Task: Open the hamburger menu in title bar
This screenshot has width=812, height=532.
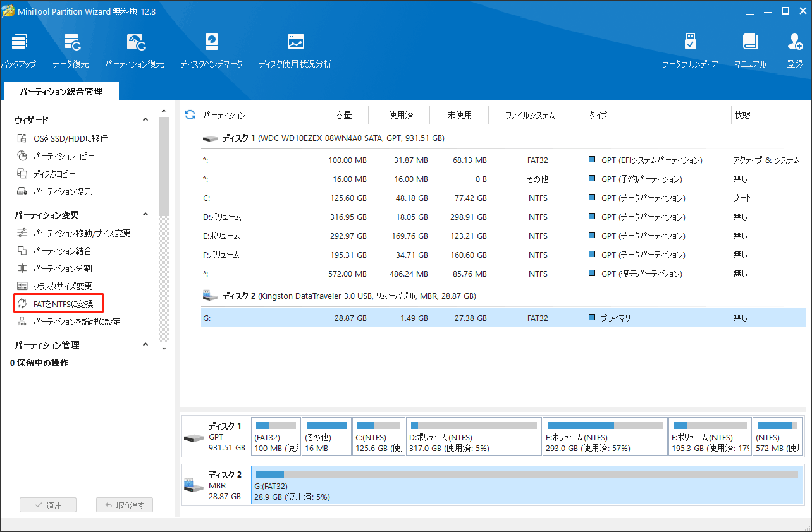Action: coord(750,11)
